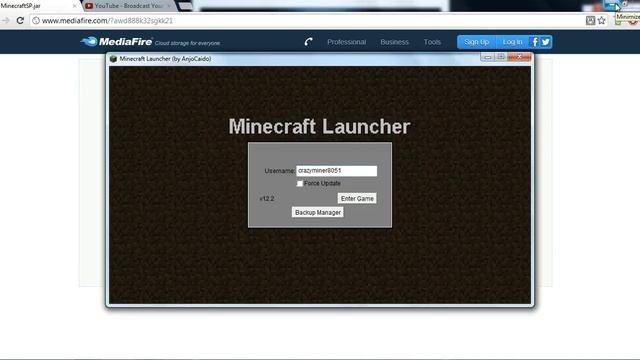Click the browser forward arrow

click(x=5, y=20)
